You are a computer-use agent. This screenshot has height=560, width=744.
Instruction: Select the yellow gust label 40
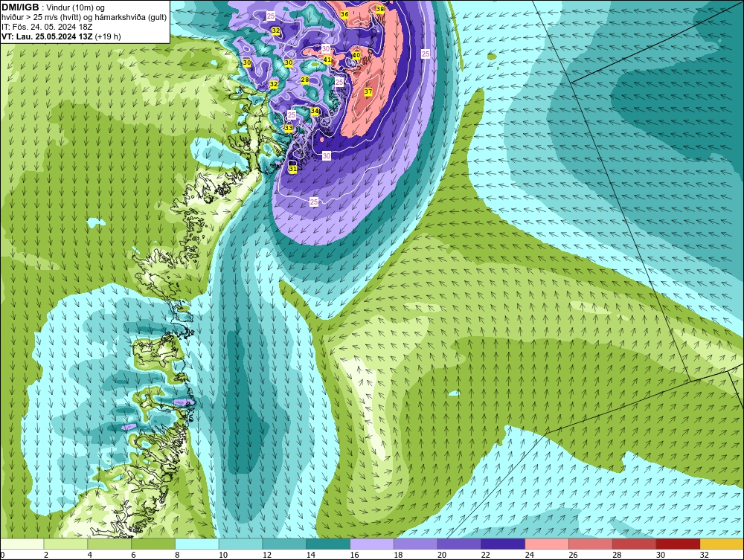356,56
